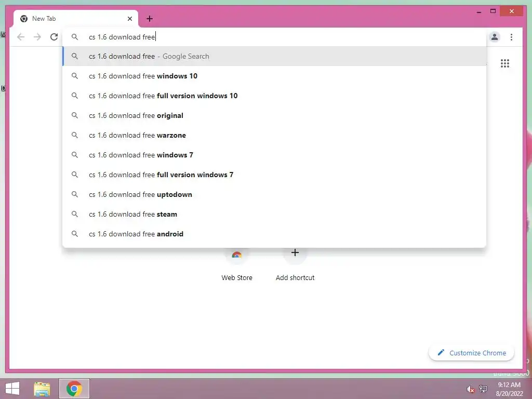Screen dimensions: 532x399
Task: Reload the page with refresh icon
Action: (54, 37)
